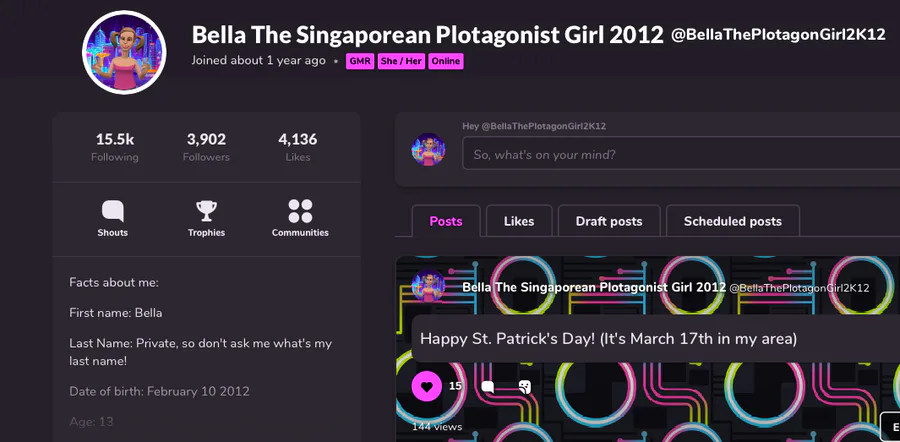
Task: Click 'Date of birth: February 10 2012' line
Action: pyautogui.click(x=160, y=391)
